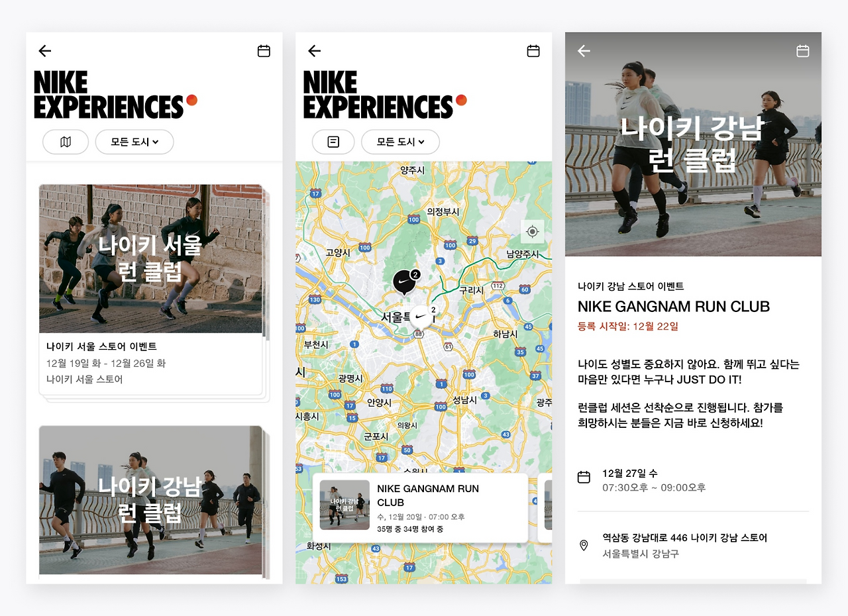The width and height of the screenshot is (848, 616).
Task: Click the NIKE EXPERIENCES logo on list screen
Action: click(115, 95)
